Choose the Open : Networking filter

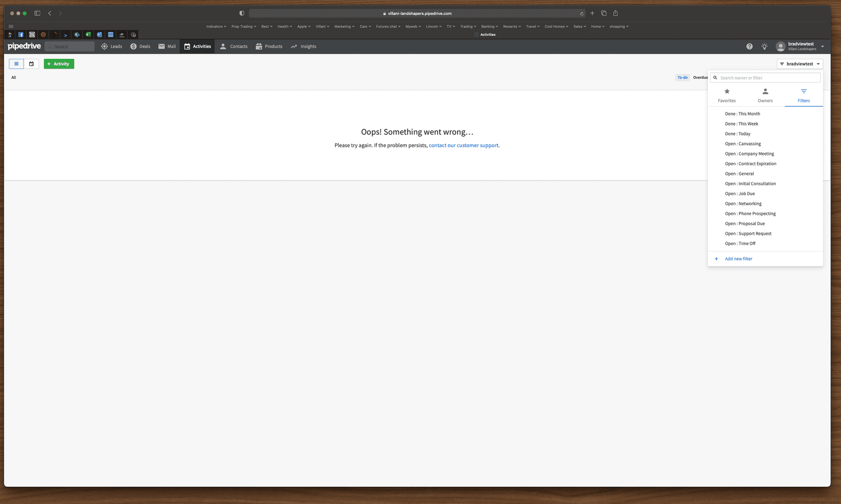point(765,203)
